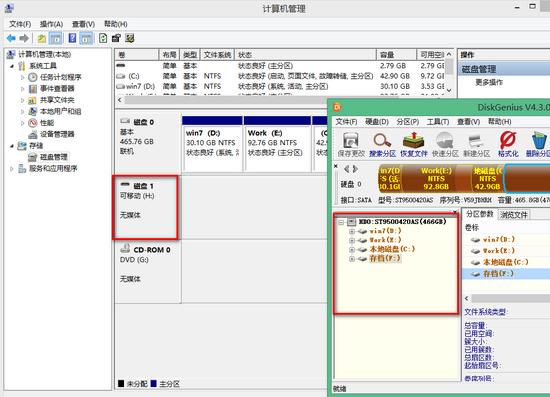
Task: Open DiskGenius 硬盘(D) menu
Action: tap(377, 121)
